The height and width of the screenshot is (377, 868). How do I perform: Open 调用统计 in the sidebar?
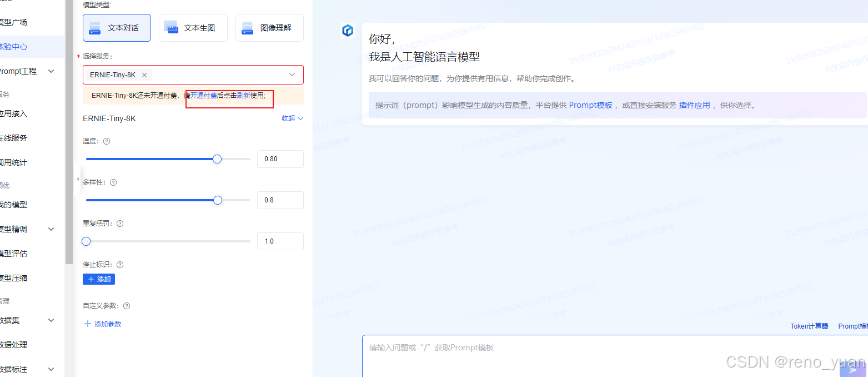click(x=12, y=162)
